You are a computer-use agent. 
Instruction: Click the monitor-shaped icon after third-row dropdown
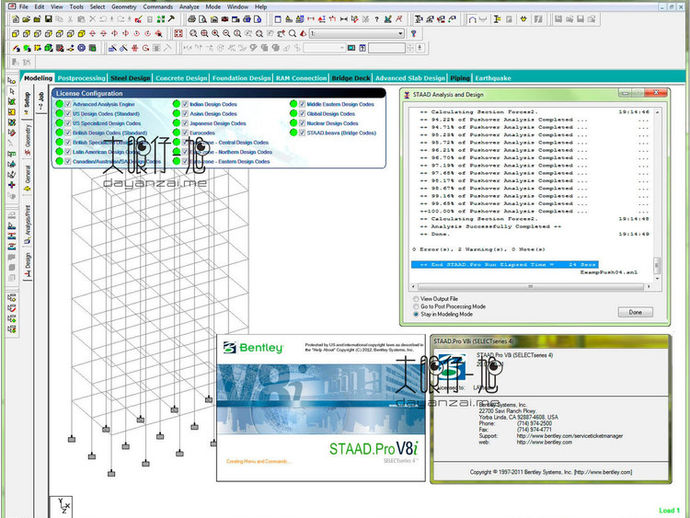click(351, 48)
